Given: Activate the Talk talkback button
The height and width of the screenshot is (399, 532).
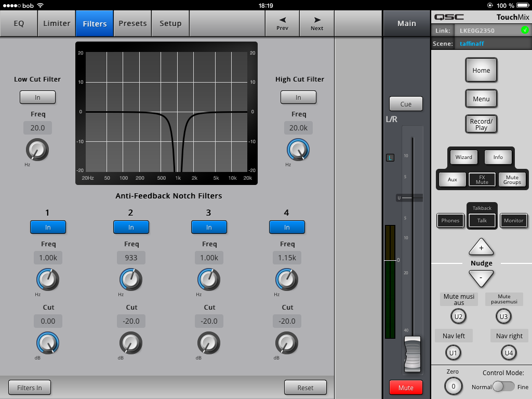Looking at the screenshot, I should coord(482,220).
